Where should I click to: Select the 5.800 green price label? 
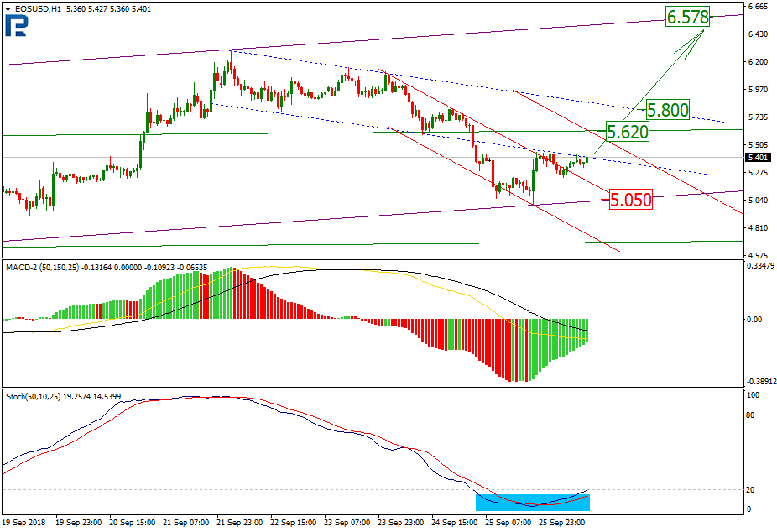(x=668, y=110)
